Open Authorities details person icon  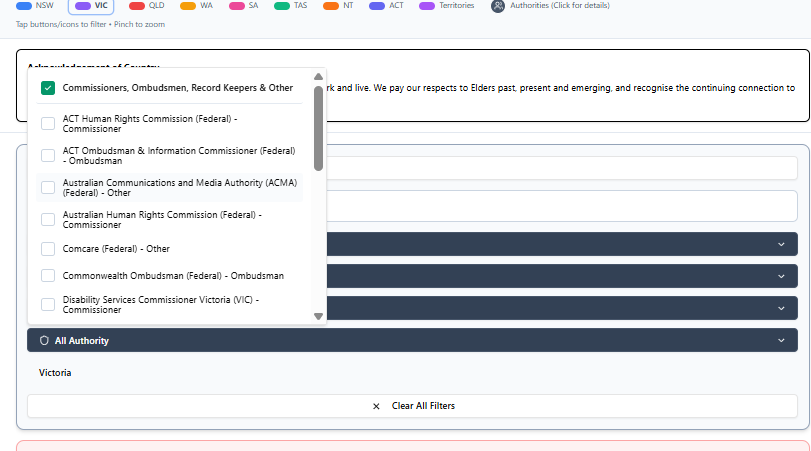[498, 6]
